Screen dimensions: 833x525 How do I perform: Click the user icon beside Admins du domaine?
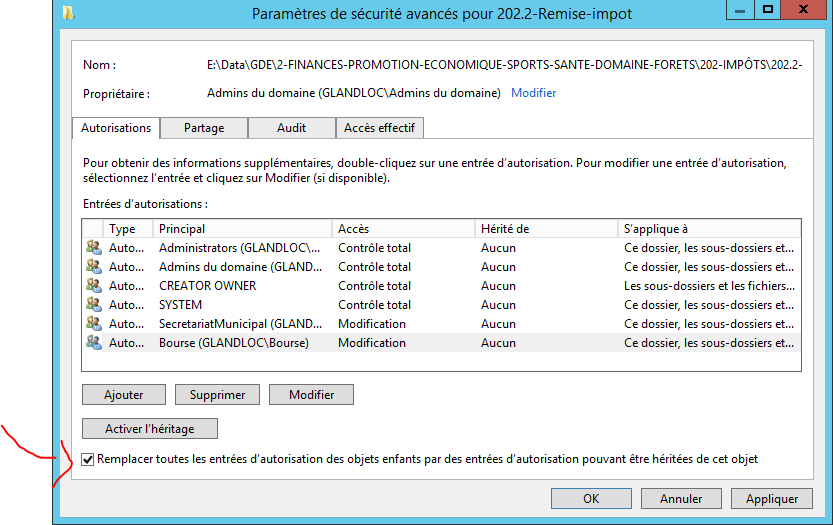[94, 267]
